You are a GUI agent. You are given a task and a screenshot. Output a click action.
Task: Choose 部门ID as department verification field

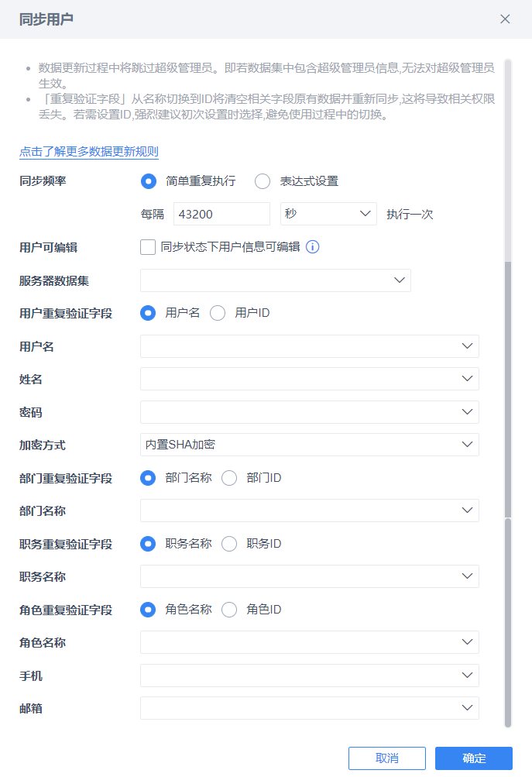pos(229,478)
